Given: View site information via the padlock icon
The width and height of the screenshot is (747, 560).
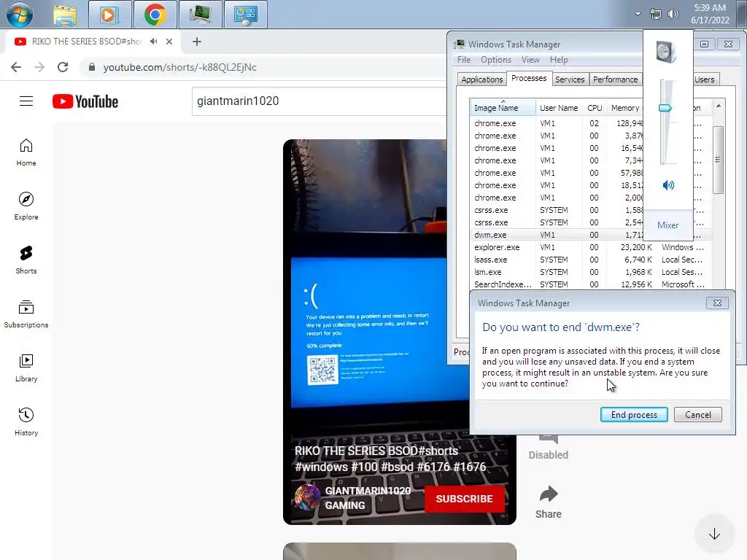Looking at the screenshot, I should pos(92,67).
